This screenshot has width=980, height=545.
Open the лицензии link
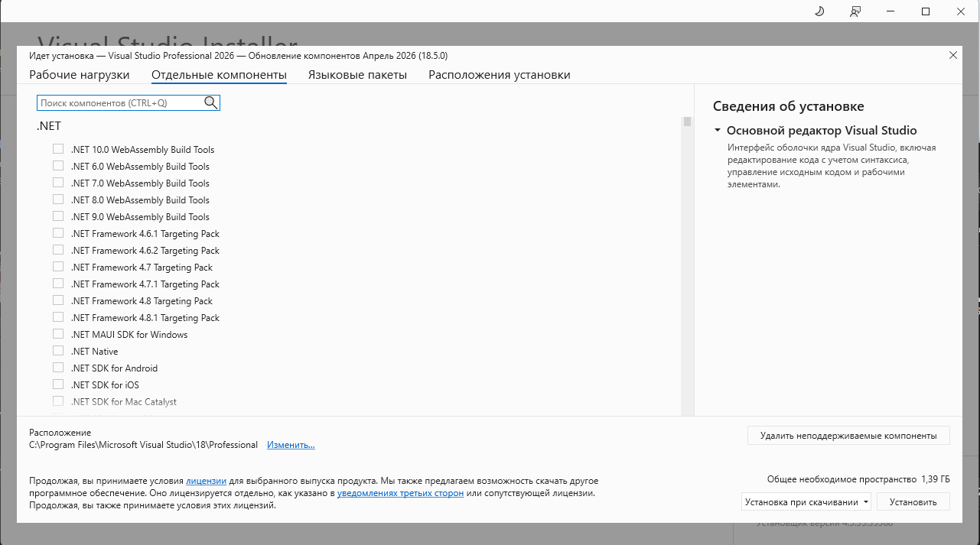(x=206, y=481)
